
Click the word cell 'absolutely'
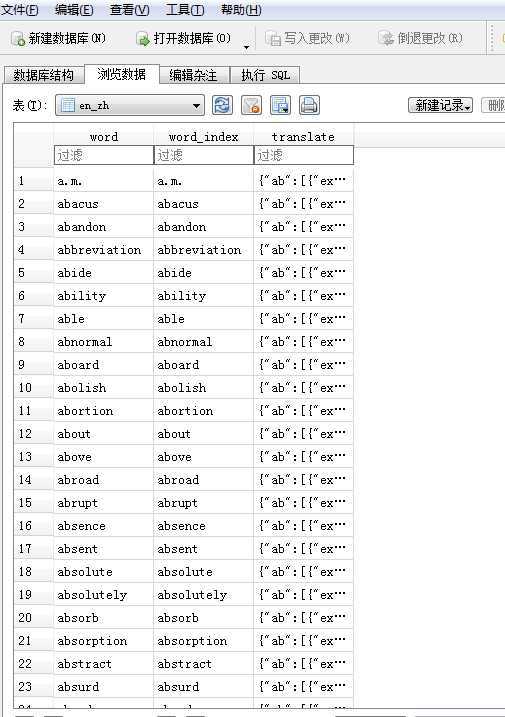point(104,594)
